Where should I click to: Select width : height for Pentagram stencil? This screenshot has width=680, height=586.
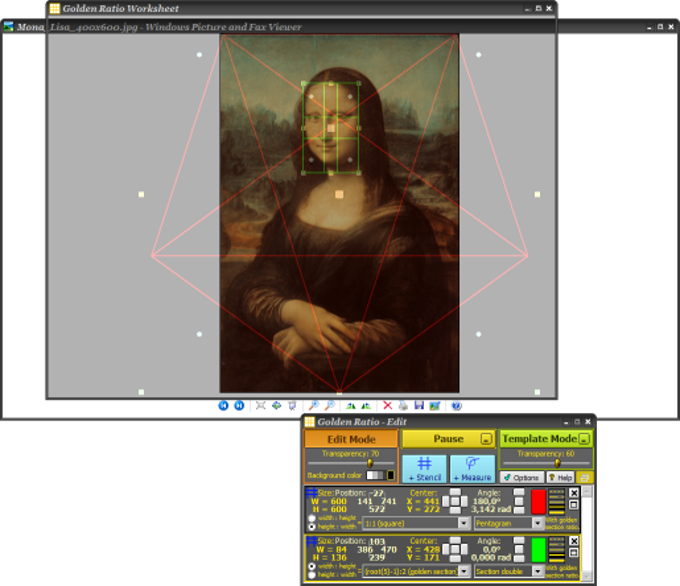tap(312, 518)
